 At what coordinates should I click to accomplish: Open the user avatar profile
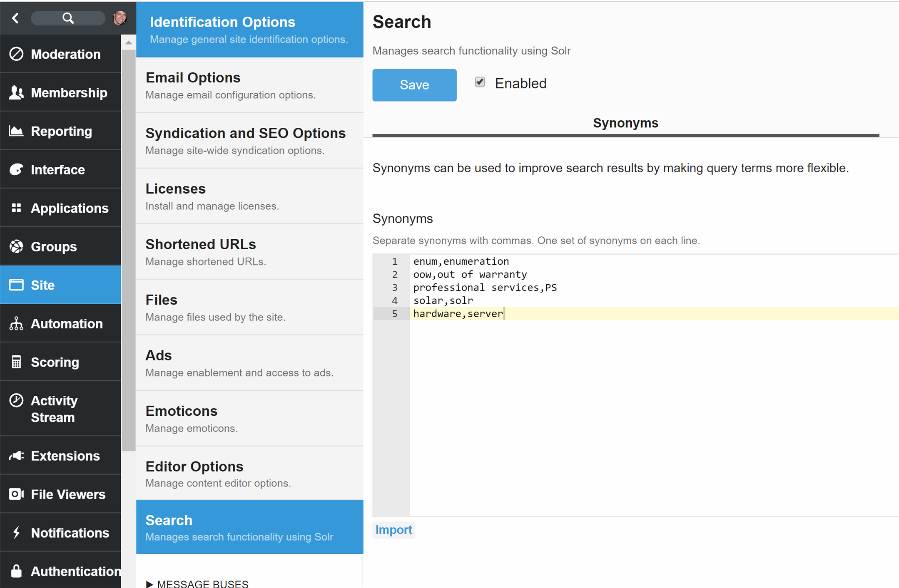pos(120,18)
